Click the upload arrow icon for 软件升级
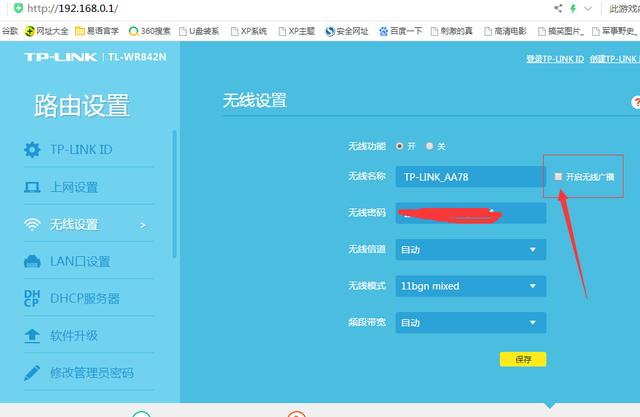 point(32,335)
